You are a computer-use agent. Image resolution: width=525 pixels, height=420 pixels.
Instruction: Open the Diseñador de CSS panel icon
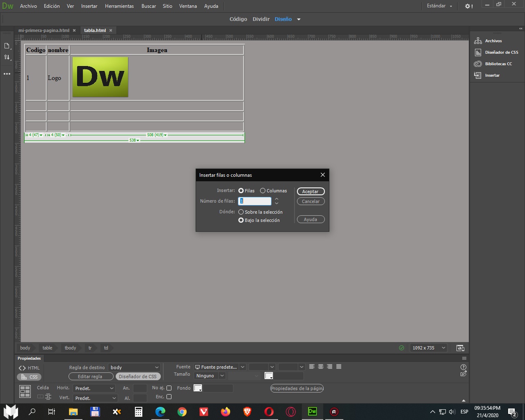coord(478,52)
